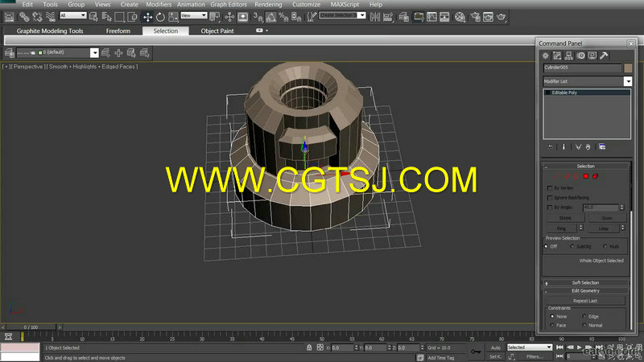This screenshot has width=644, height=362.
Task: Switch to the Freeform ribbon tab
Action: coord(118,31)
